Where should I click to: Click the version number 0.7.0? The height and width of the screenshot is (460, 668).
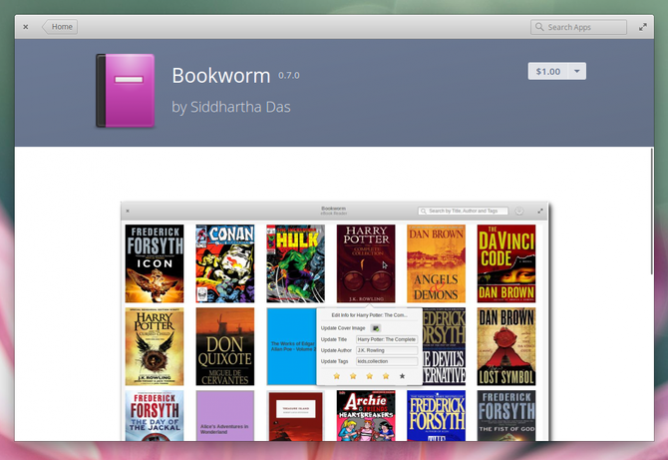[289, 76]
